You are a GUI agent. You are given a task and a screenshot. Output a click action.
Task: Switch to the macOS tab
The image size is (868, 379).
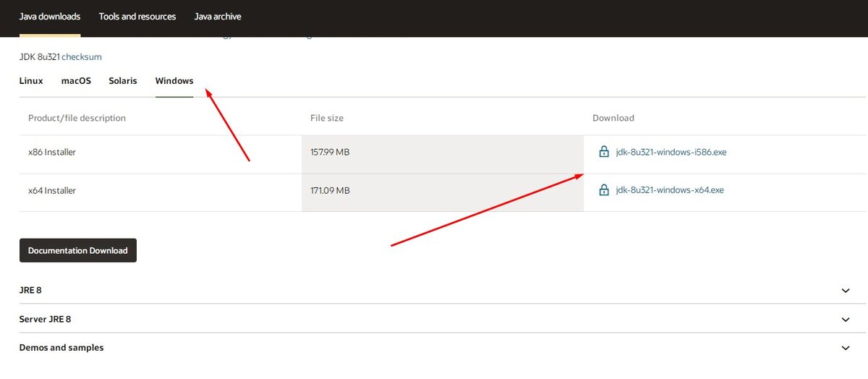pos(76,81)
